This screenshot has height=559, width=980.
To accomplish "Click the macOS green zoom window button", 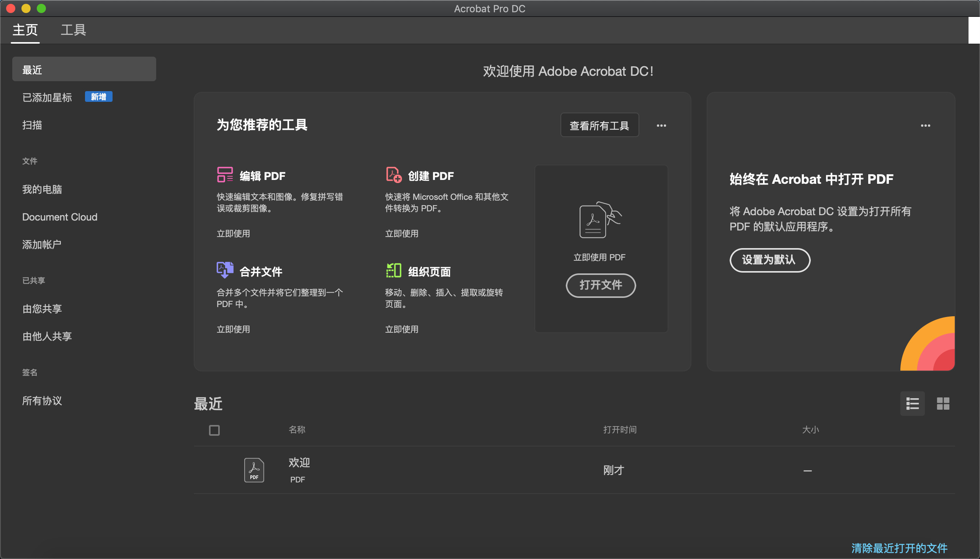I will point(41,8).
